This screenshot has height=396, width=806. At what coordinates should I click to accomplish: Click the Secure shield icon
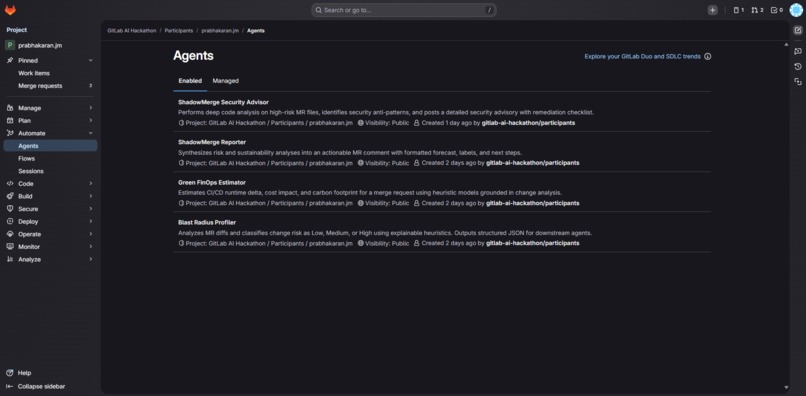coord(10,209)
